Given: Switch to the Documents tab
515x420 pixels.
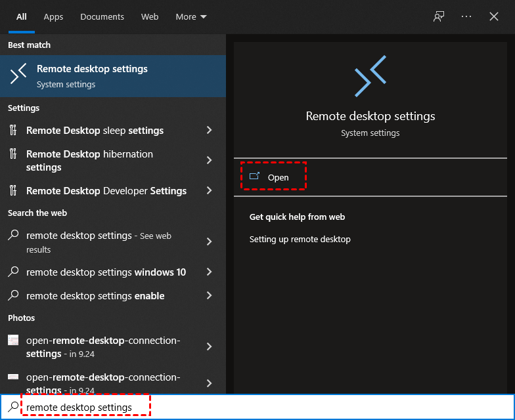Looking at the screenshot, I should [102, 16].
